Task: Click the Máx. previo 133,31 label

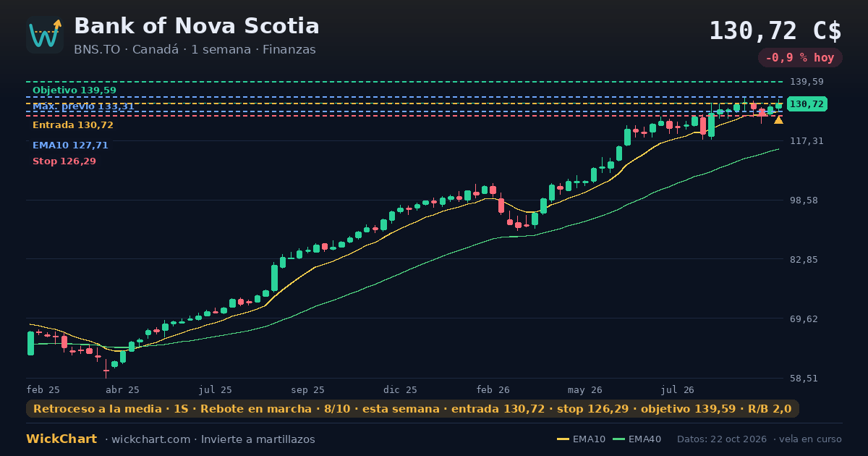Action: pyautogui.click(x=83, y=106)
